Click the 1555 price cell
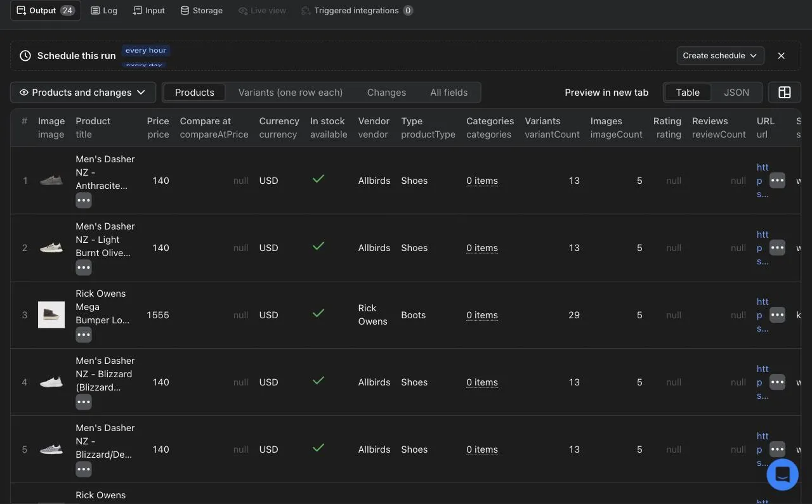The height and width of the screenshot is (504, 812). coord(158,315)
